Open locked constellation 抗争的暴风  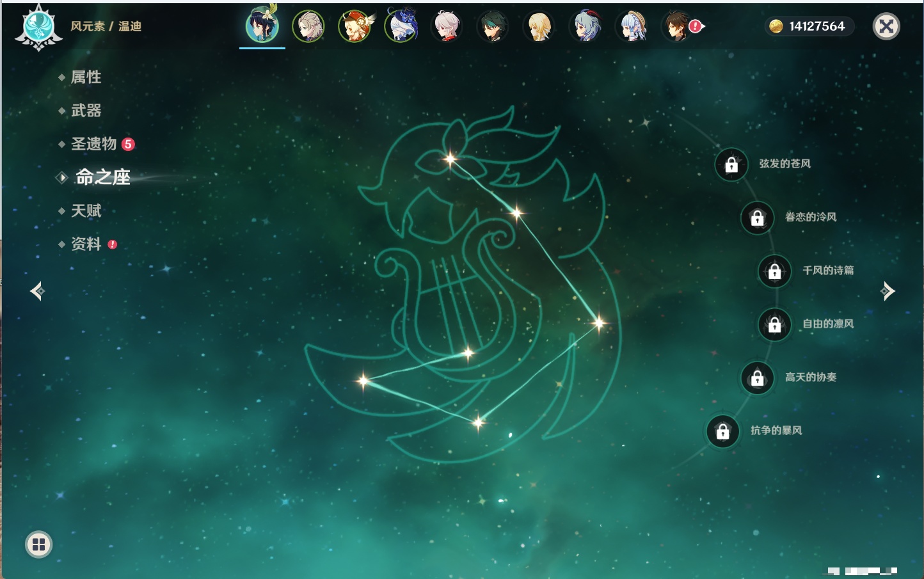coord(723,432)
